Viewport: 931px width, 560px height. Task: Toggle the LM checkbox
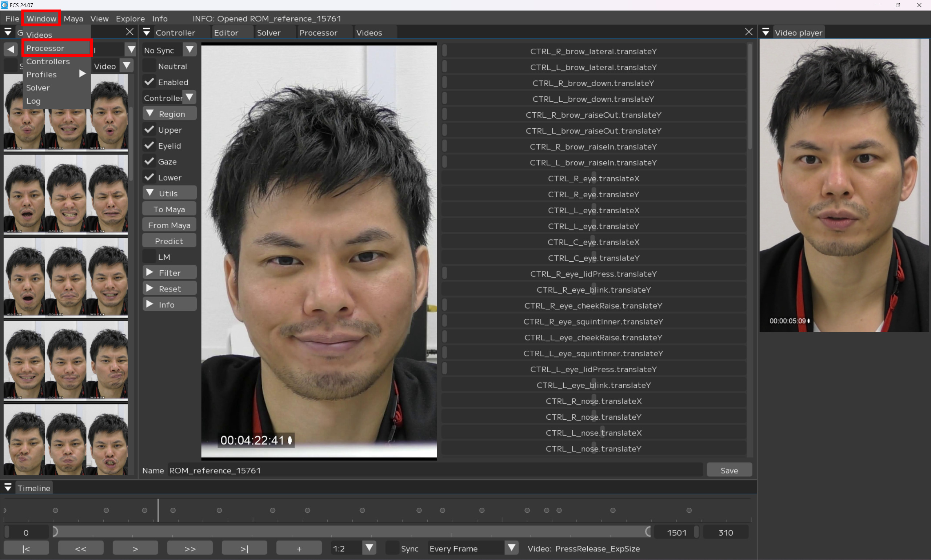click(149, 257)
